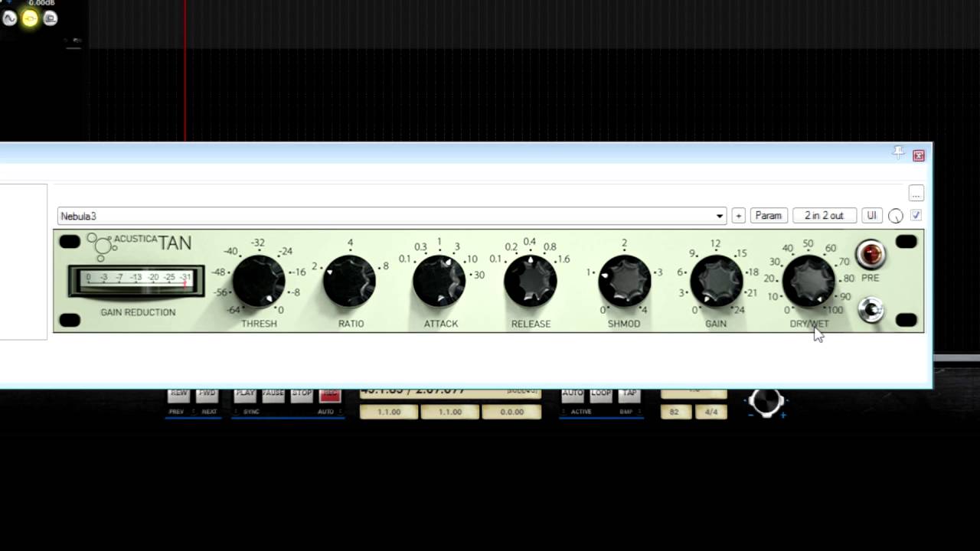This screenshot has width=980, height=551.
Task: Open the Param button menu
Action: click(x=768, y=216)
